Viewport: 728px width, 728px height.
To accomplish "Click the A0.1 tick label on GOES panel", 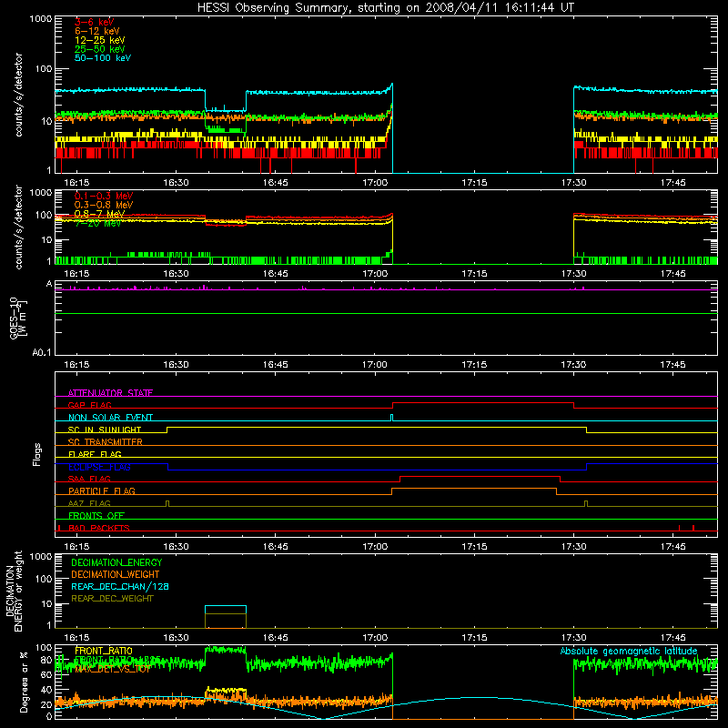I will [41, 353].
